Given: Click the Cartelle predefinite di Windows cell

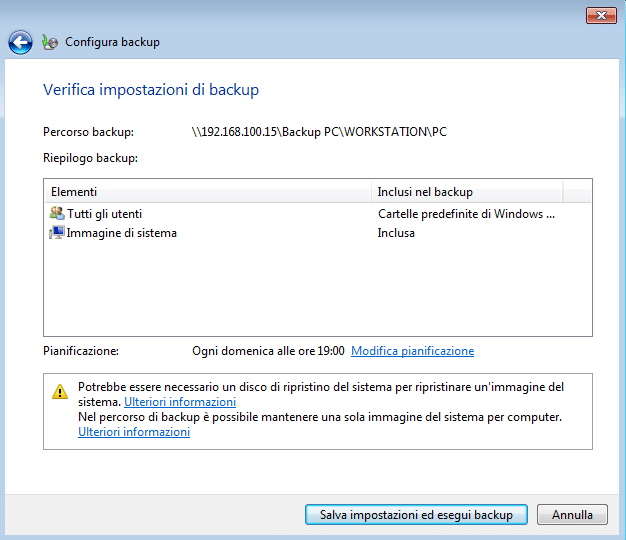Looking at the screenshot, I should (466, 214).
